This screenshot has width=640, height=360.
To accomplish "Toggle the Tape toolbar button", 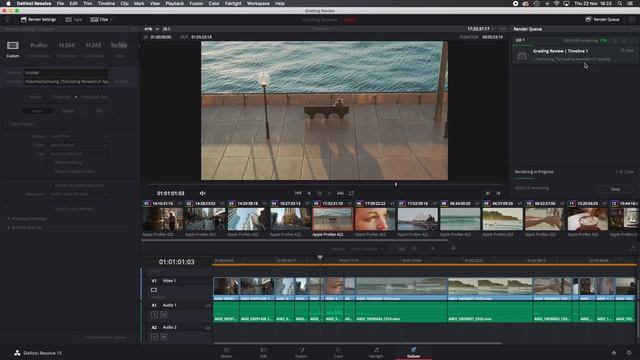I will [x=74, y=20].
